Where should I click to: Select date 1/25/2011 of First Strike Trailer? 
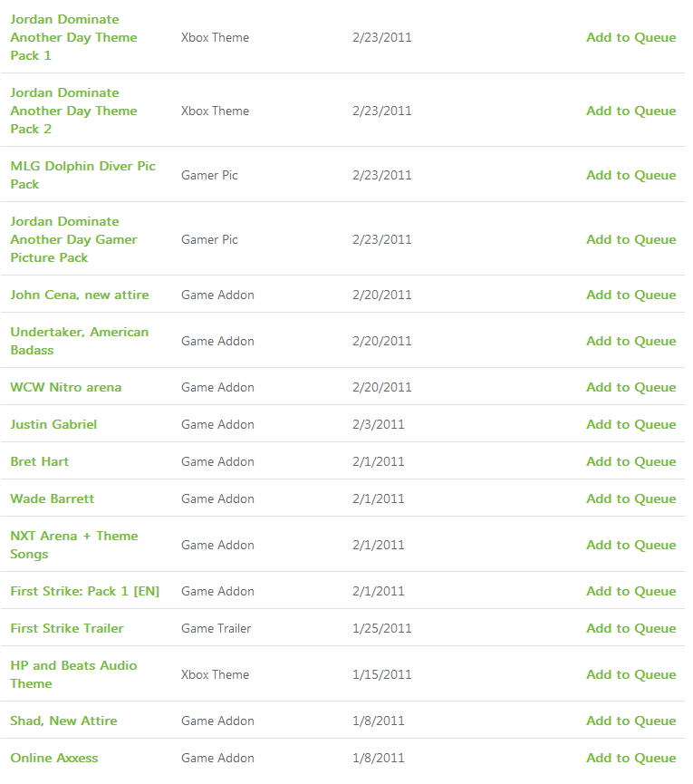[381, 628]
